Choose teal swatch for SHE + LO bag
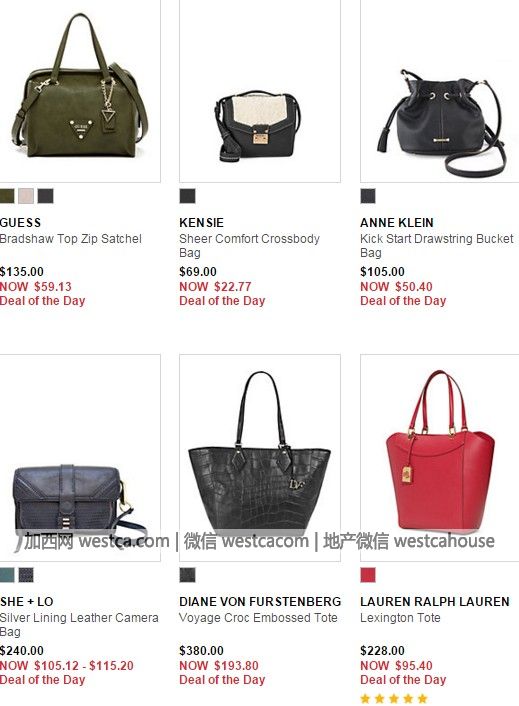Viewport: 519px width, 706px height. 7,575
